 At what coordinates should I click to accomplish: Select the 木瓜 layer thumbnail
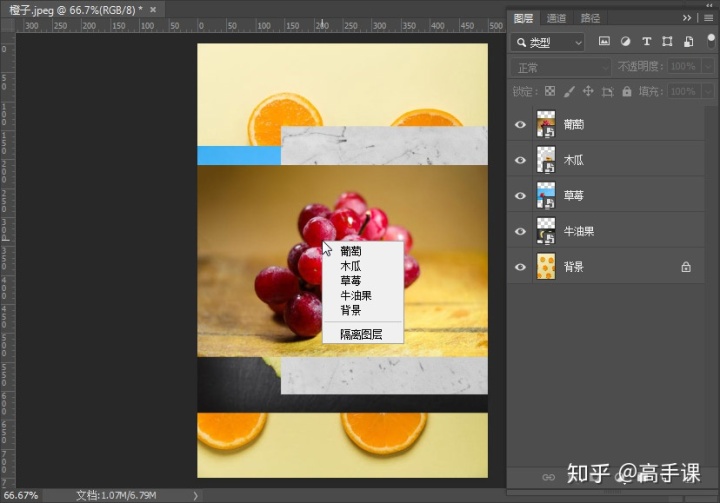[546, 159]
